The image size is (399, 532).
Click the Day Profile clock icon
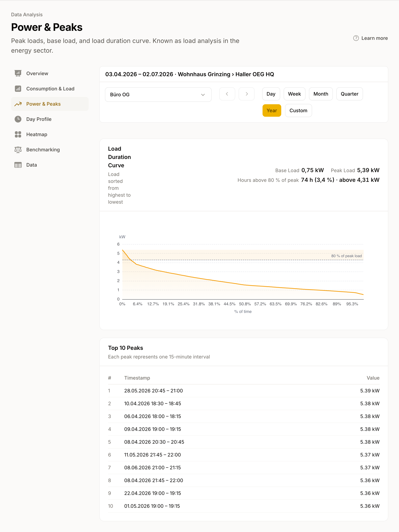(18, 119)
